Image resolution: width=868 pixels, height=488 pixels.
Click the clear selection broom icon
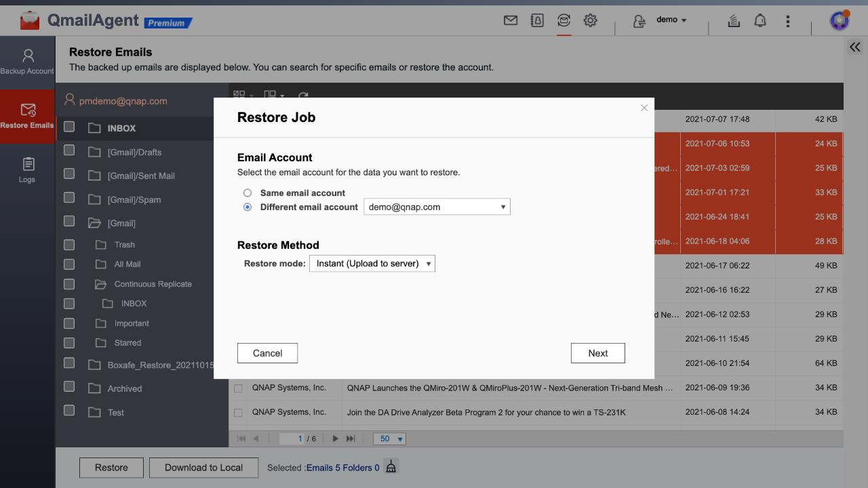(x=391, y=467)
